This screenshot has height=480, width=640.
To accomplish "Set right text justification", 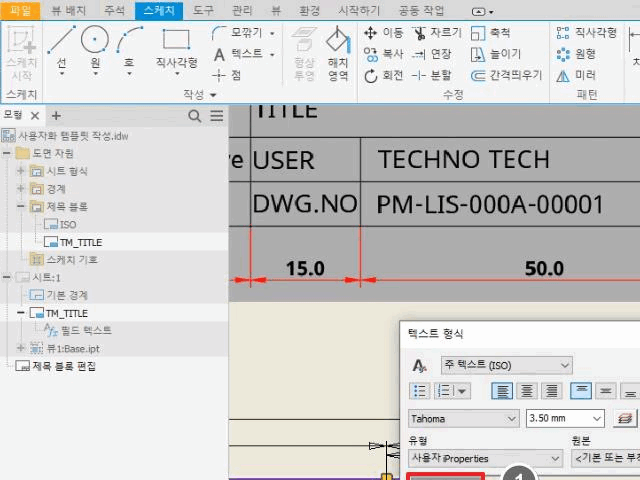I will [x=551, y=391].
